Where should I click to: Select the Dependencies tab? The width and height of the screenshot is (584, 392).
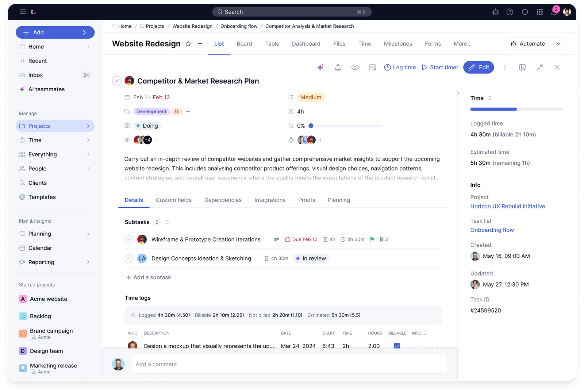(x=223, y=200)
